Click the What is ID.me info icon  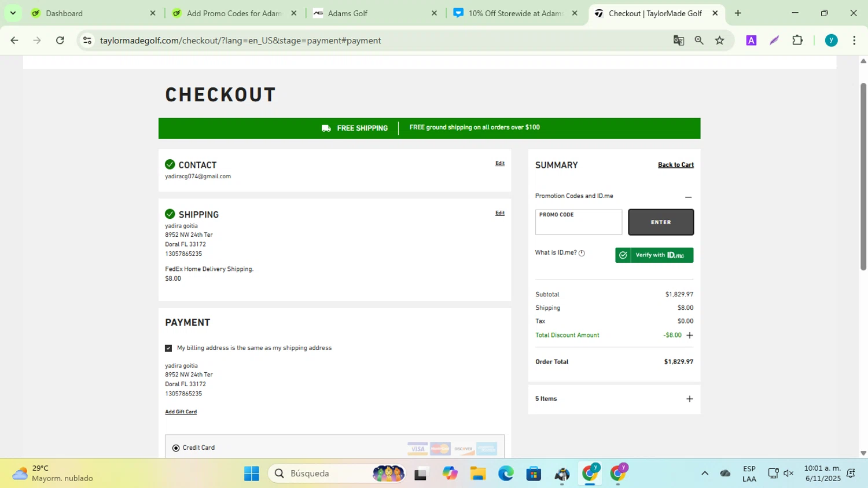point(582,253)
